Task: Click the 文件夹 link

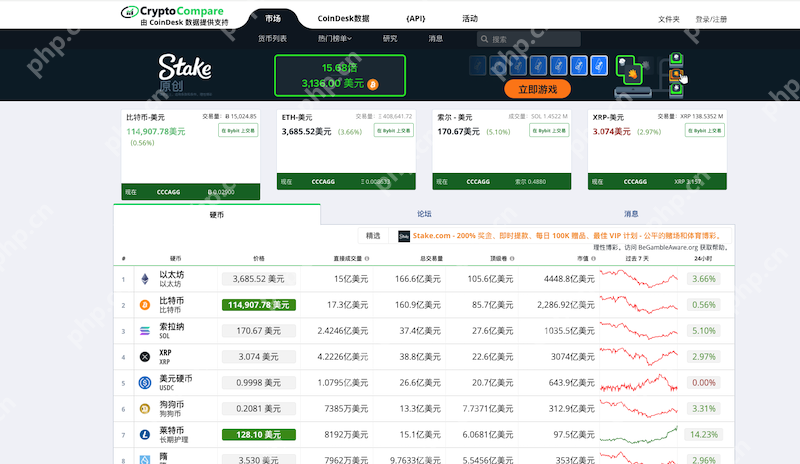Action: tap(669, 19)
